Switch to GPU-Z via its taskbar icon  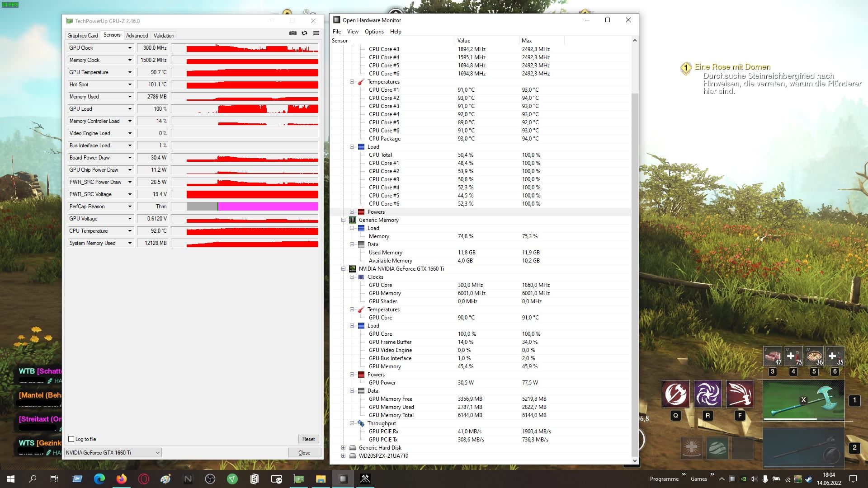(299, 479)
